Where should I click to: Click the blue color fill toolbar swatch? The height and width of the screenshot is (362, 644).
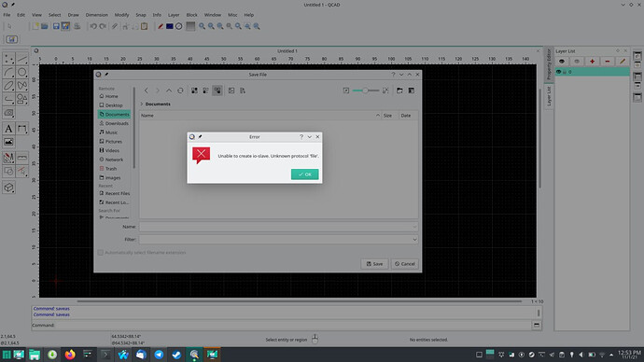[x=170, y=26]
